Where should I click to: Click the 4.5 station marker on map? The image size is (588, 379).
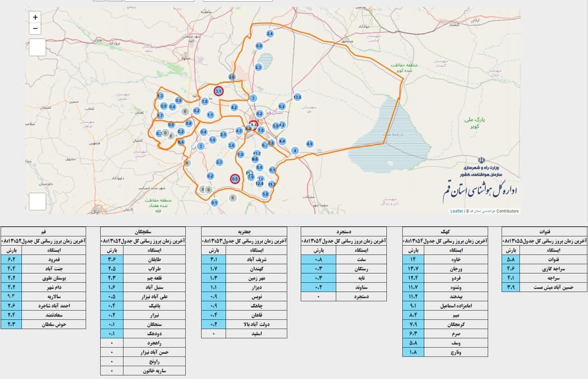pyautogui.click(x=239, y=131)
